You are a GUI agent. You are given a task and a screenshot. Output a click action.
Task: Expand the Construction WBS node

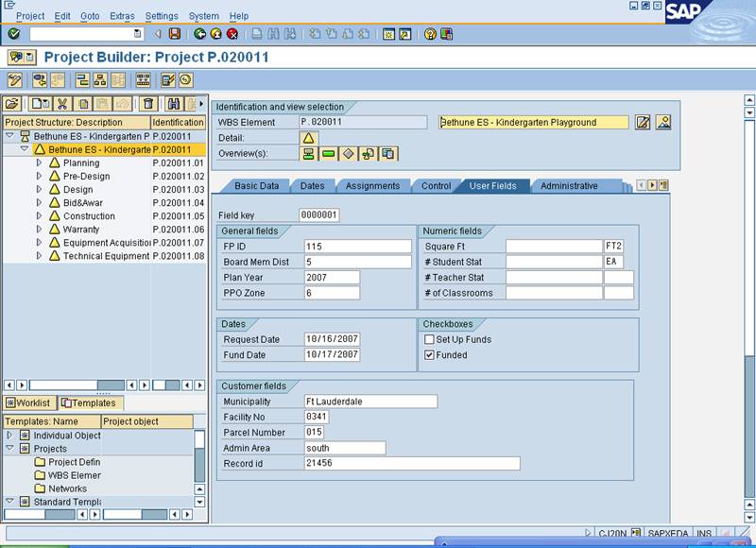pos(39,216)
